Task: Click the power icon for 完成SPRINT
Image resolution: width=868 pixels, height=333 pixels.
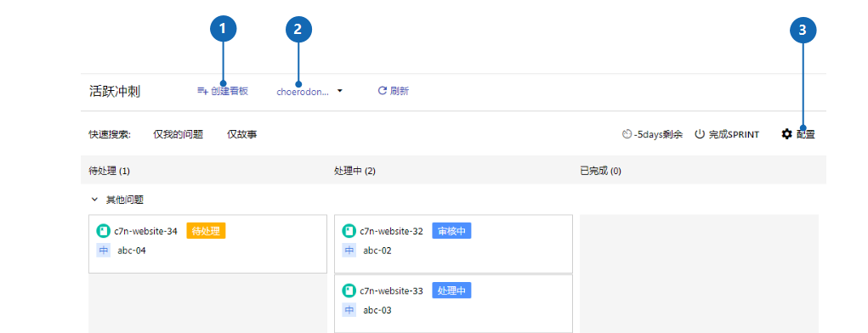Action: click(700, 134)
